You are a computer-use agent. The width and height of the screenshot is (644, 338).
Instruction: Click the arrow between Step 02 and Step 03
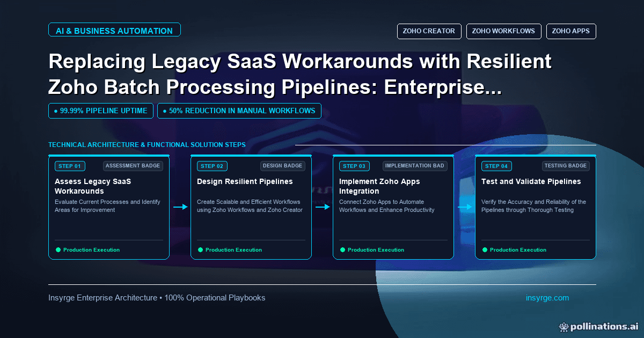pyautogui.click(x=323, y=207)
